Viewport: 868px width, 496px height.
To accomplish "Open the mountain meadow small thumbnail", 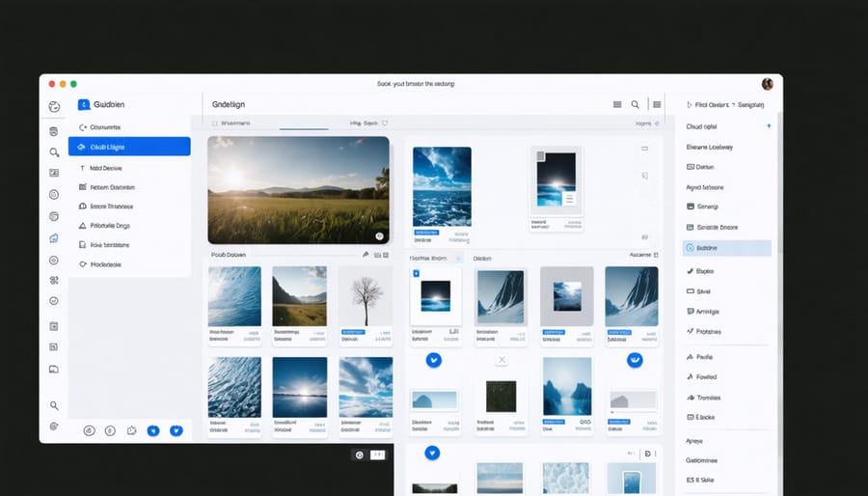I will tap(300, 296).
